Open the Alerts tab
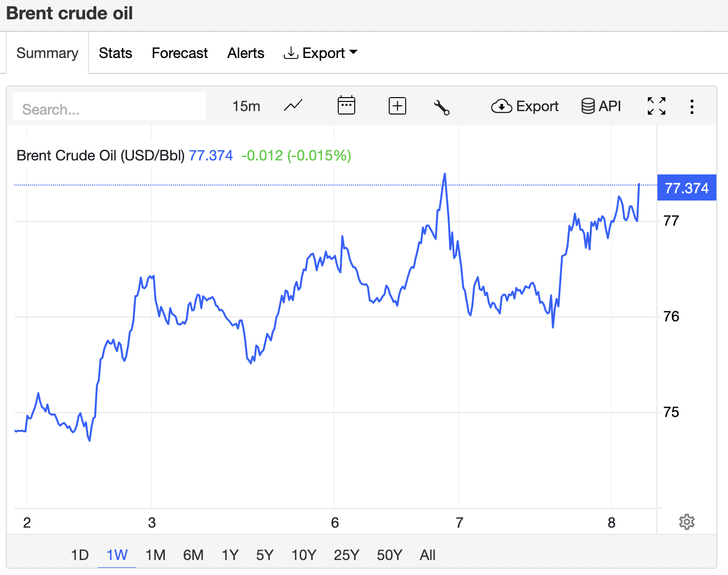This screenshot has width=728, height=575. (246, 53)
